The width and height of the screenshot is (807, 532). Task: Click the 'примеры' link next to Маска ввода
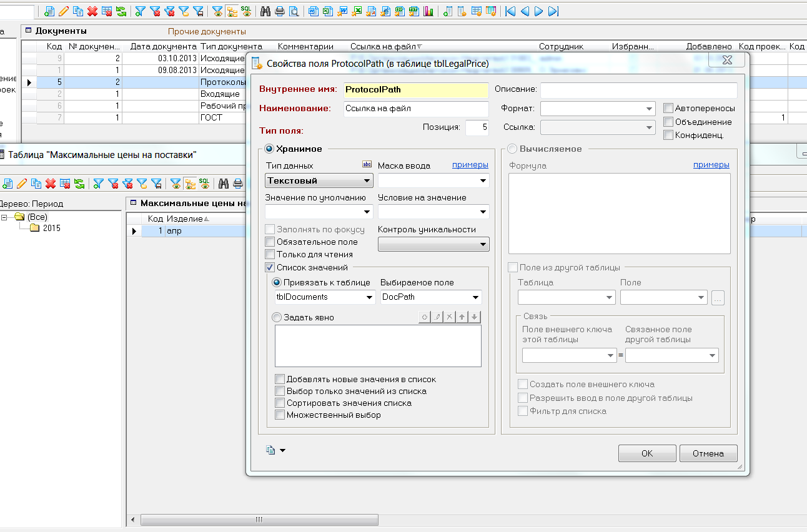pos(470,165)
